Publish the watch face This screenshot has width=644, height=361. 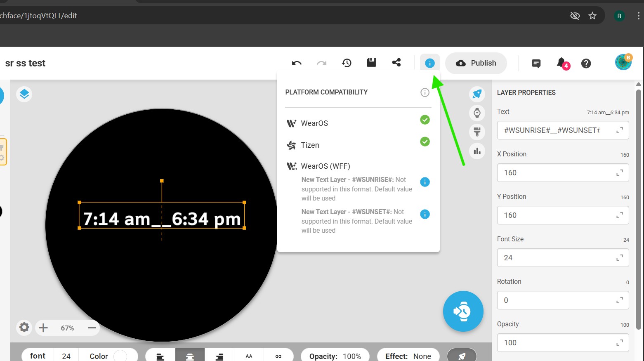point(476,63)
